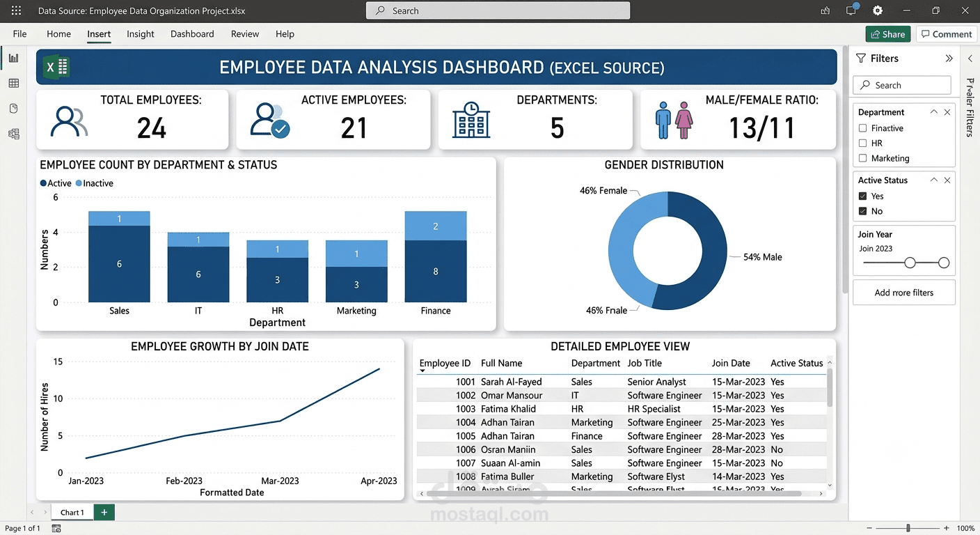
Task: Click the Inactive legend marker
Action: tap(79, 183)
